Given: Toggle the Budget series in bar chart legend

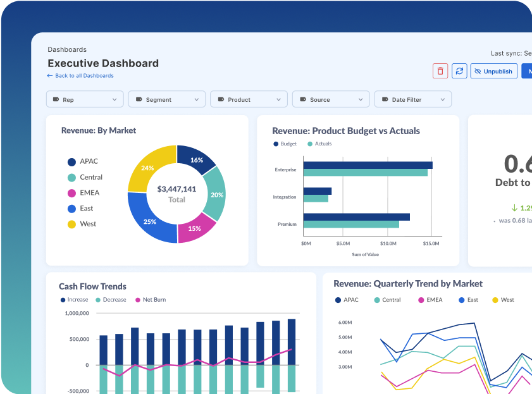Looking at the screenshot, I should [x=285, y=144].
